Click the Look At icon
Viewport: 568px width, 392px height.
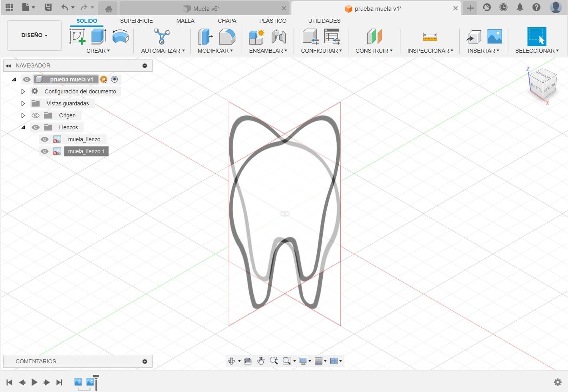248,361
